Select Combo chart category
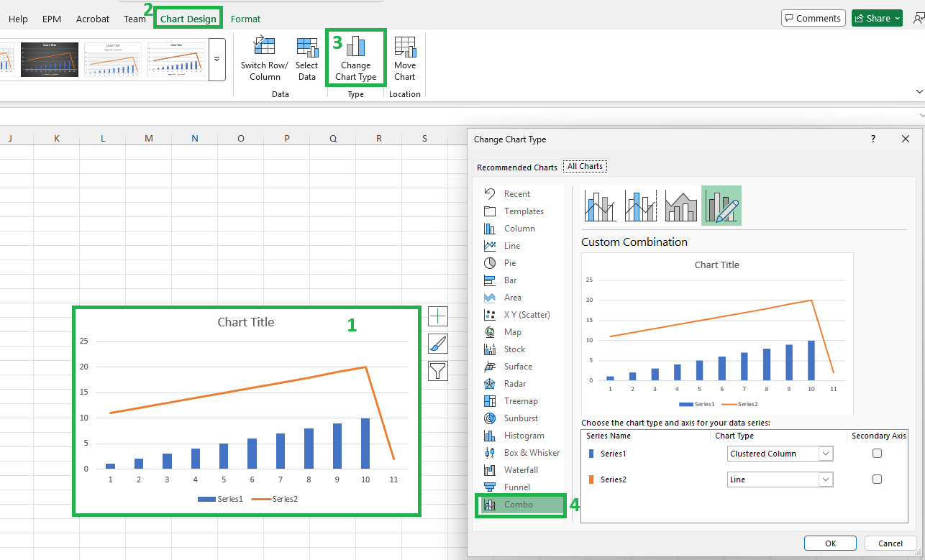This screenshot has width=925, height=560. [x=524, y=505]
